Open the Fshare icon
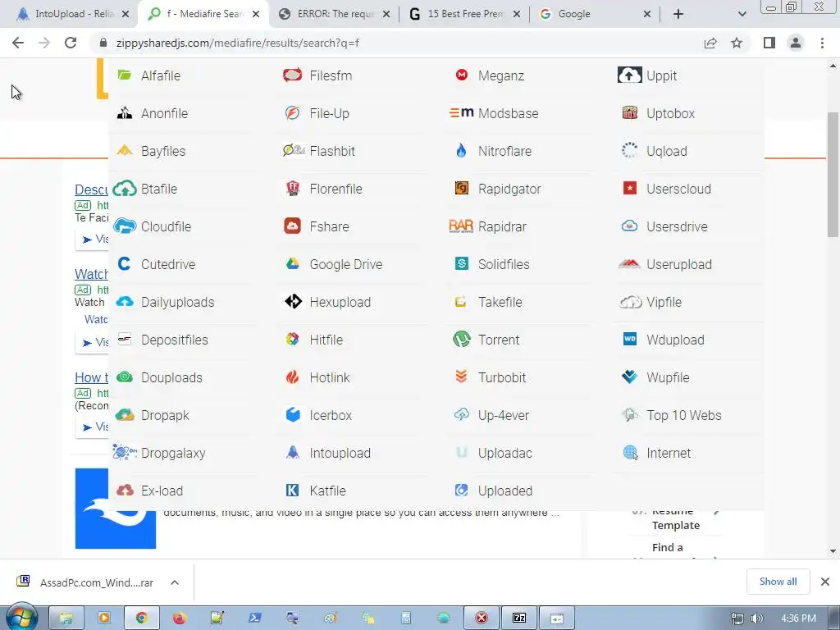 pos(293,226)
